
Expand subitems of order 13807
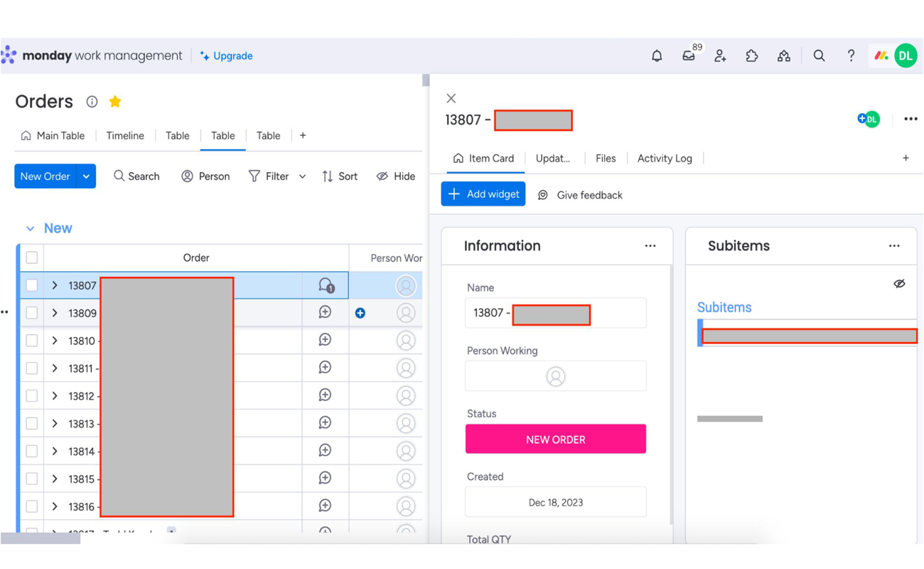[x=55, y=285]
